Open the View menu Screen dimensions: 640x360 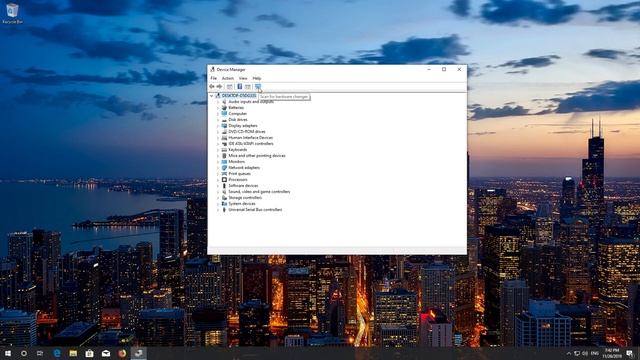pos(243,78)
